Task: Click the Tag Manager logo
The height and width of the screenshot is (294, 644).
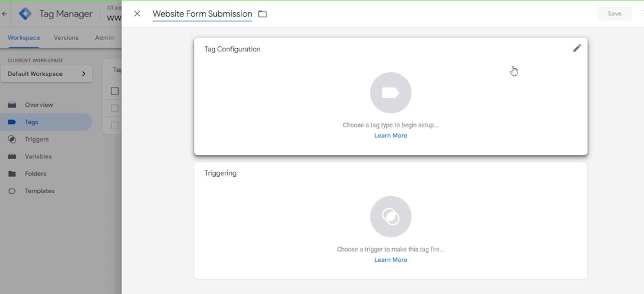Action: (25, 14)
